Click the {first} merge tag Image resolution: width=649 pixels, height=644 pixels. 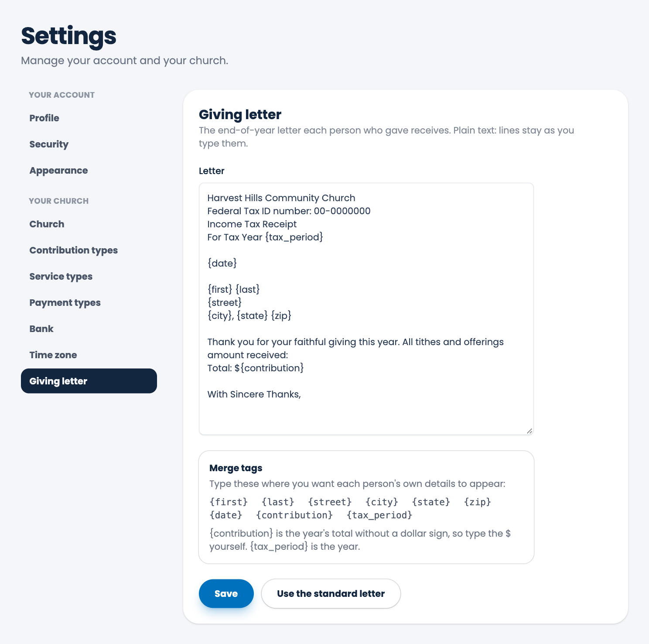coord(229,502)
